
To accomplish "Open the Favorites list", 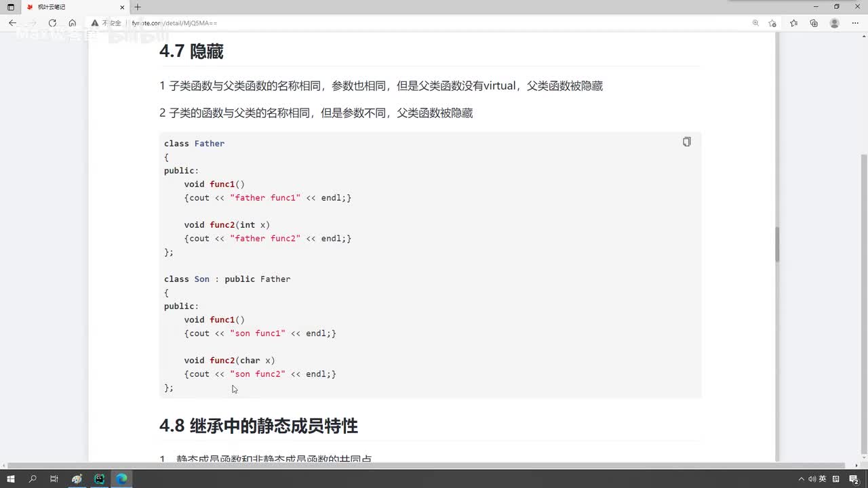I will [793, 23].
